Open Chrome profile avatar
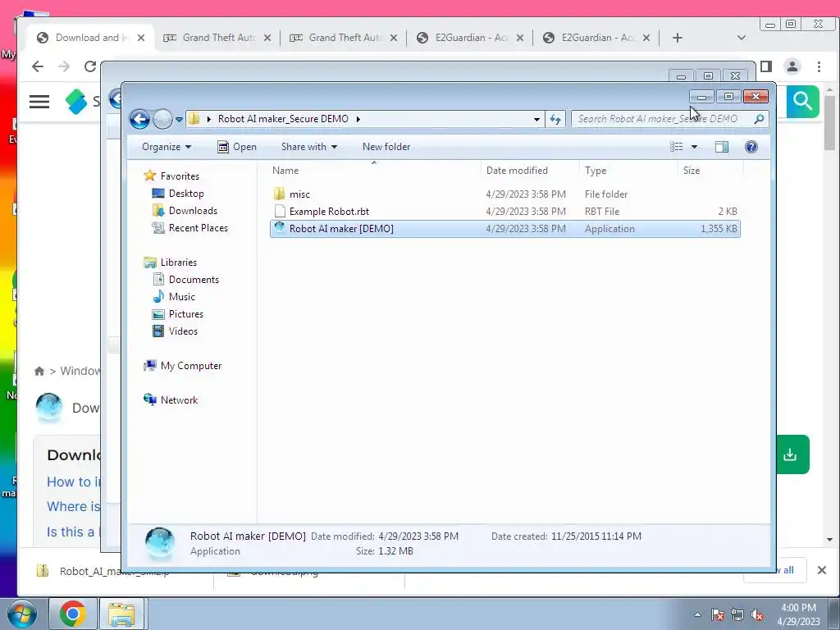Viewport: 840px width, 630px height. [792, 66]
